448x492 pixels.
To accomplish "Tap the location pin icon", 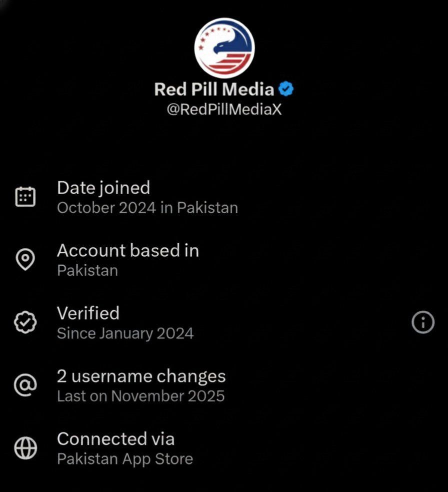I will coord(25,259).
